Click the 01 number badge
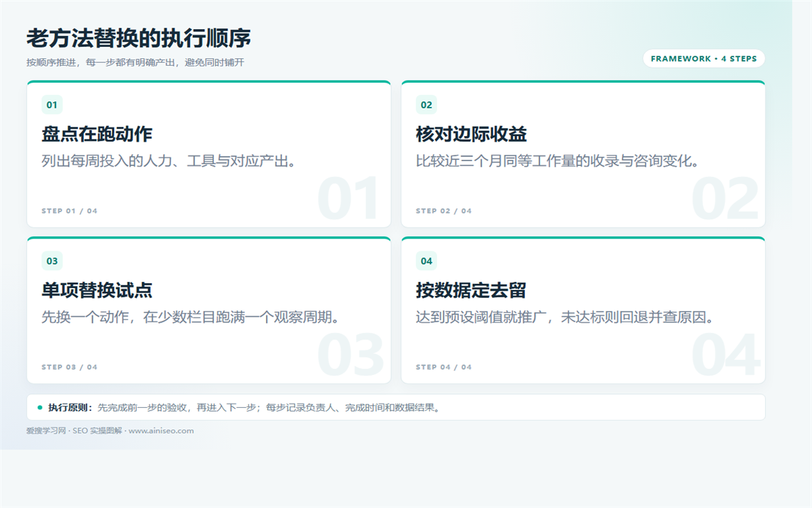The image size is (812, 508). click(x=52, y=105)
